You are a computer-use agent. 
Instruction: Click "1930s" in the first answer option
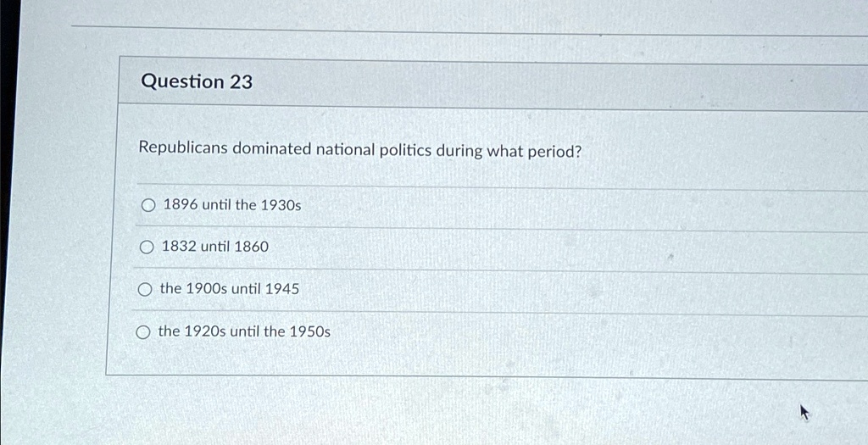click(281, 205)
